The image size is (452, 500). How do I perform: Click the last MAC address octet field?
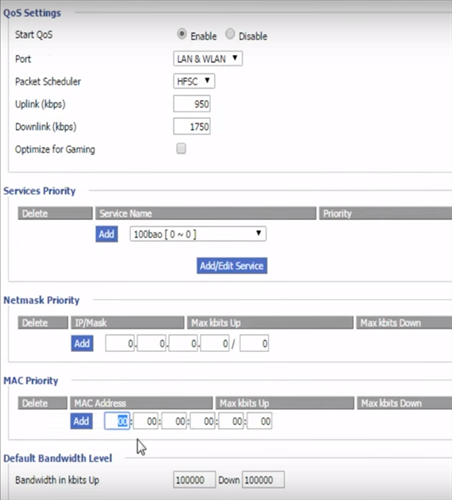[x=259, y=421]
